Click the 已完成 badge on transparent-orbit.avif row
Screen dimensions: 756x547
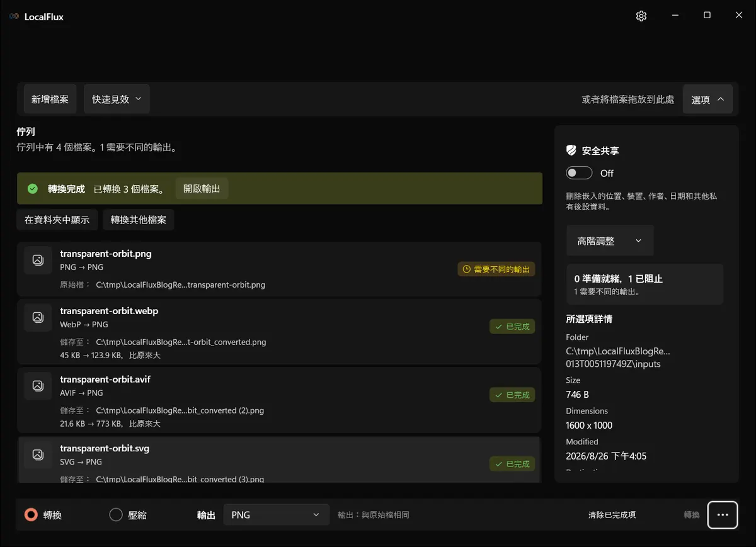pyautogui.click(x=512, y=395)
